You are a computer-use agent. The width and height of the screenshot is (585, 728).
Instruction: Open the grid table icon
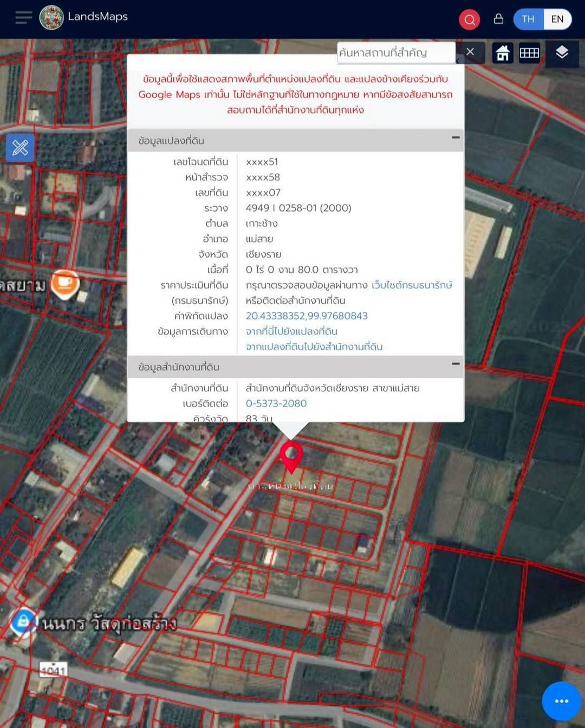[x=529, y=53]
